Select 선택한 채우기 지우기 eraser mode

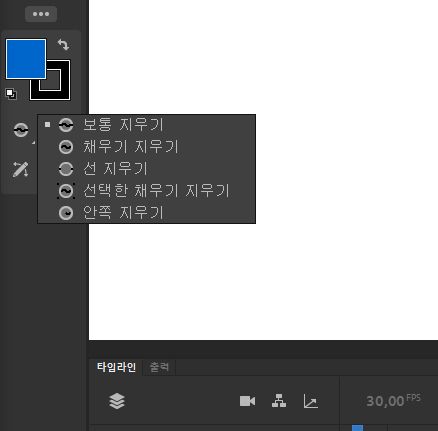(147, 191)
